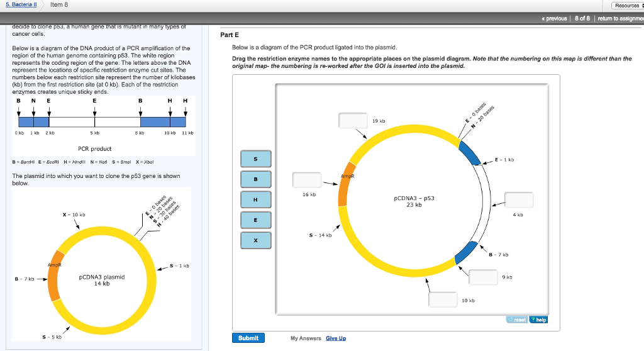The image size is (644, 351).
Task: Click return to assignment link
Action: [x=621, y=18]
